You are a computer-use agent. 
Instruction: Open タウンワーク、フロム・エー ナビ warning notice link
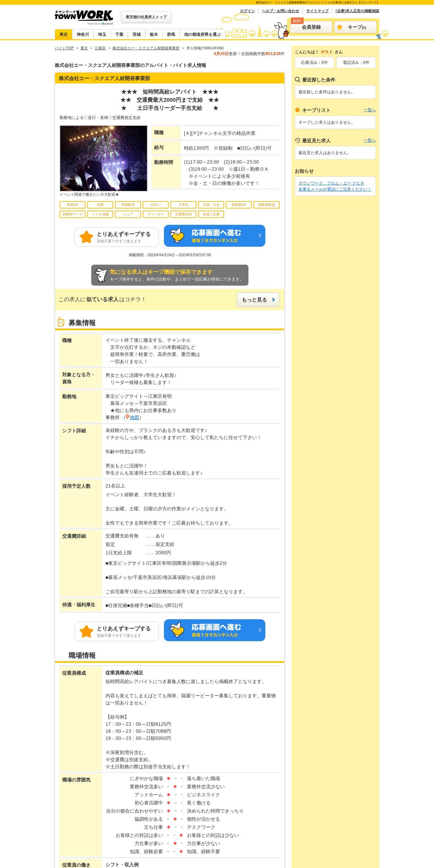[x=335, y=186]
